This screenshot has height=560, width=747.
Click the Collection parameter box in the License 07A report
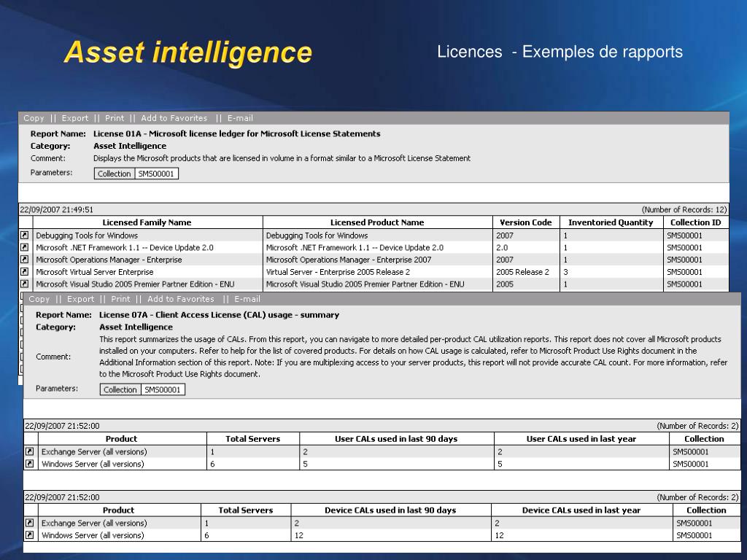(120, 389)
